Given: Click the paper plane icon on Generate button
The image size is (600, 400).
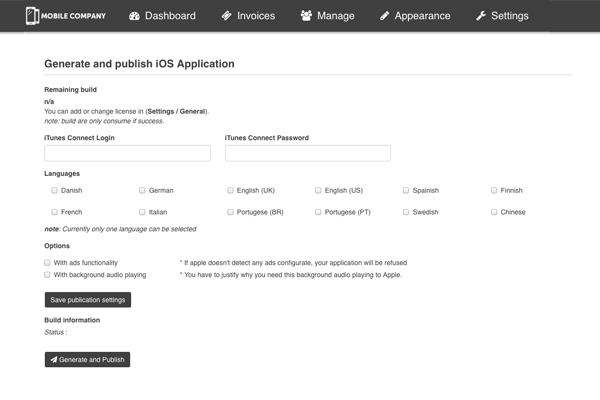Looking at the screenshot, I should (54, 359).
